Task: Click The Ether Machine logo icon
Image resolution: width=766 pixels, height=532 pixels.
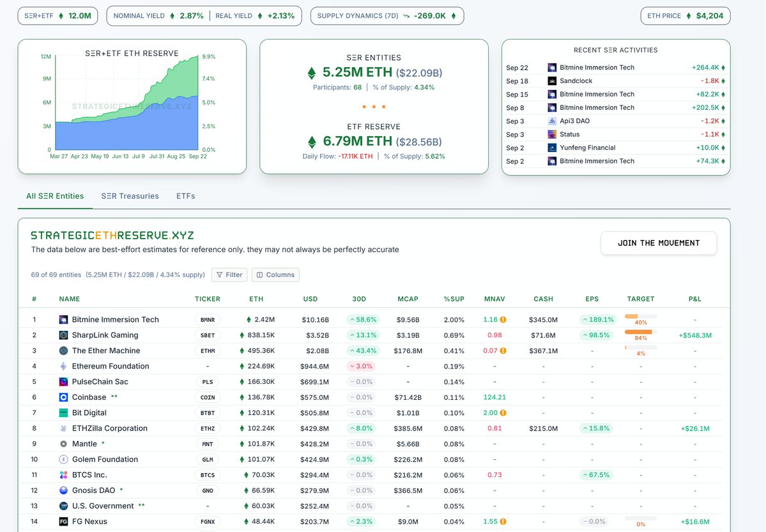Action: click(x=63, y=351)
